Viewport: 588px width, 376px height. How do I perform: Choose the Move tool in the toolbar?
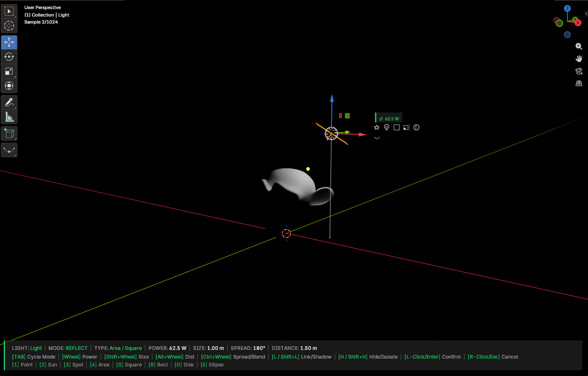(x=9, y=42)
